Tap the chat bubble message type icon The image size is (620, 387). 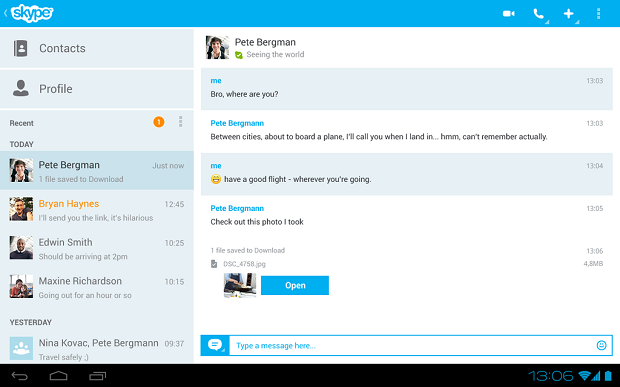[215, 345]
